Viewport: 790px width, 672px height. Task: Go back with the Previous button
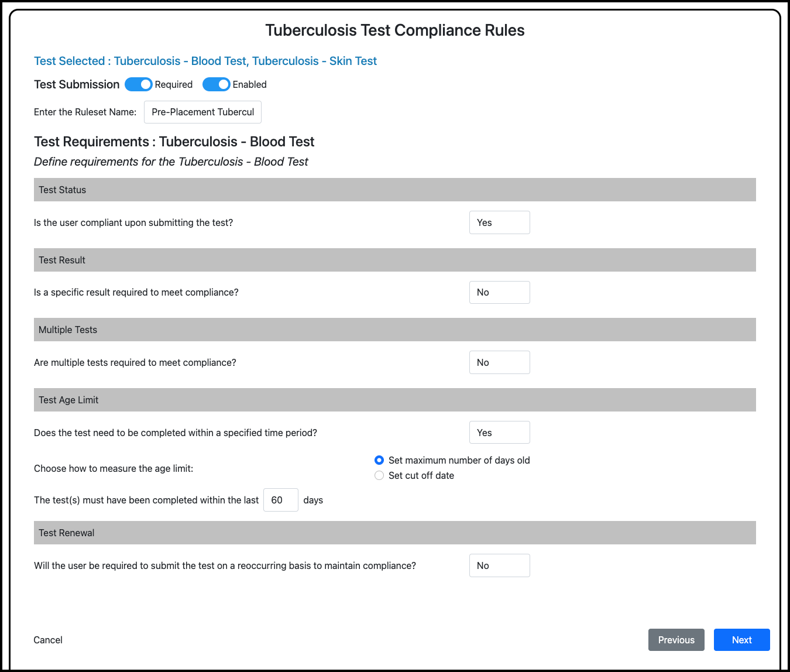click(x=676, y=640)
